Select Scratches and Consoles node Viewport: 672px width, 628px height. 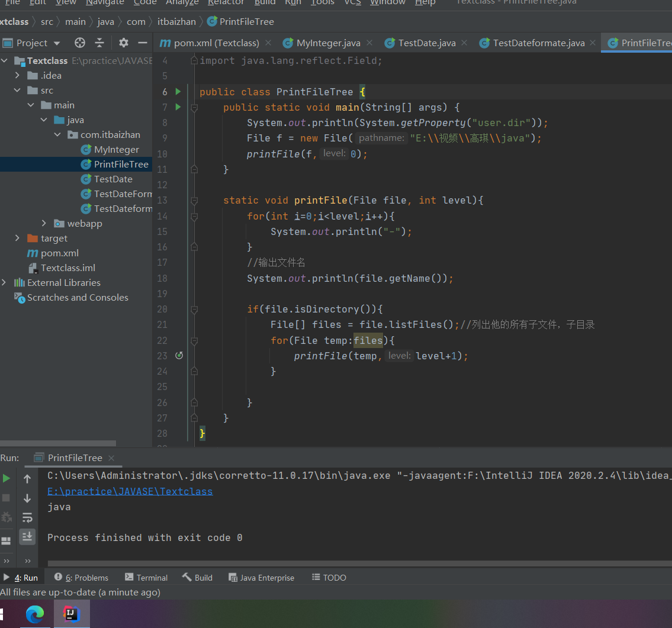point(78,297)
